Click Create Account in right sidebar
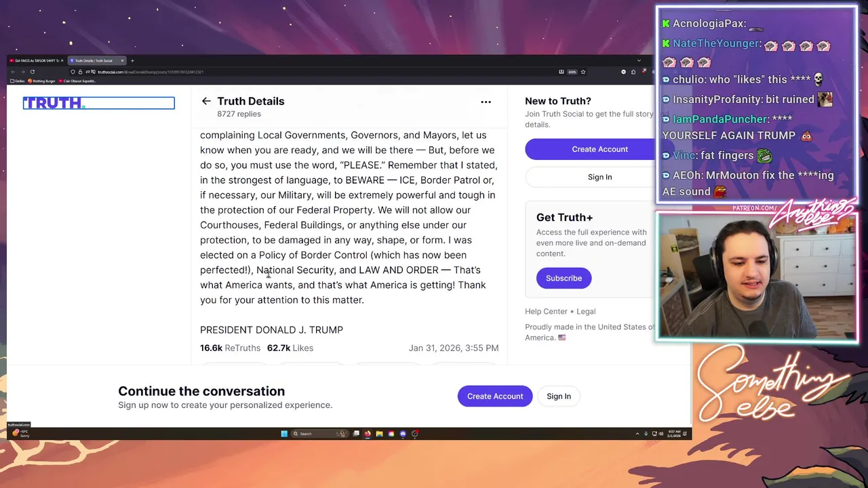Viewport: 868px width, 488px height. click(599, 149)
